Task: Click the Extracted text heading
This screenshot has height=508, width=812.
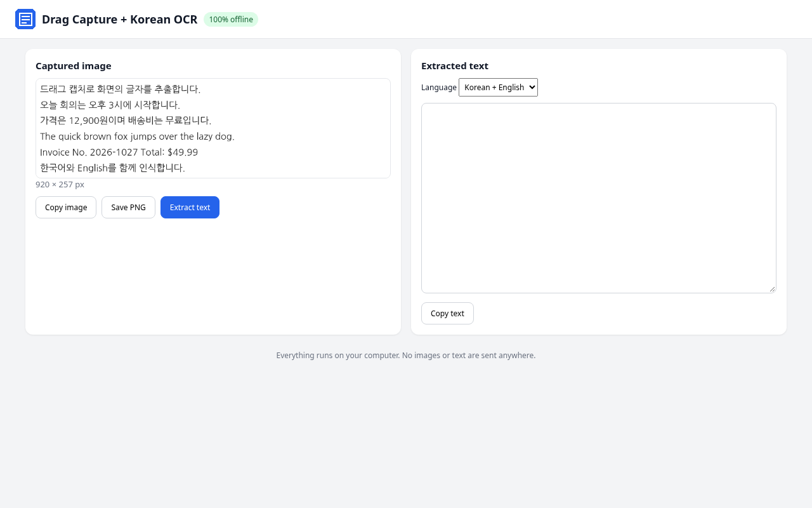Action: (x=455, y=66)
